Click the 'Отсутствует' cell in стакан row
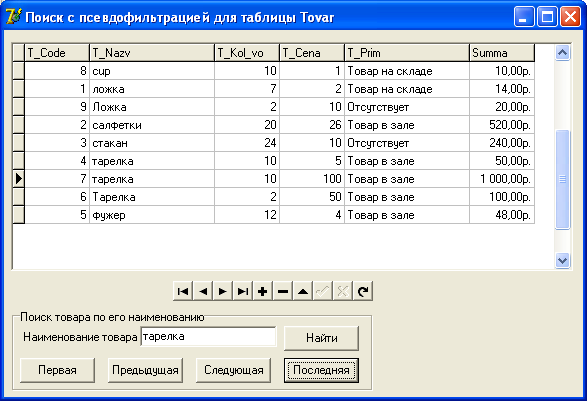587x401 pixels. pos(407,143)
